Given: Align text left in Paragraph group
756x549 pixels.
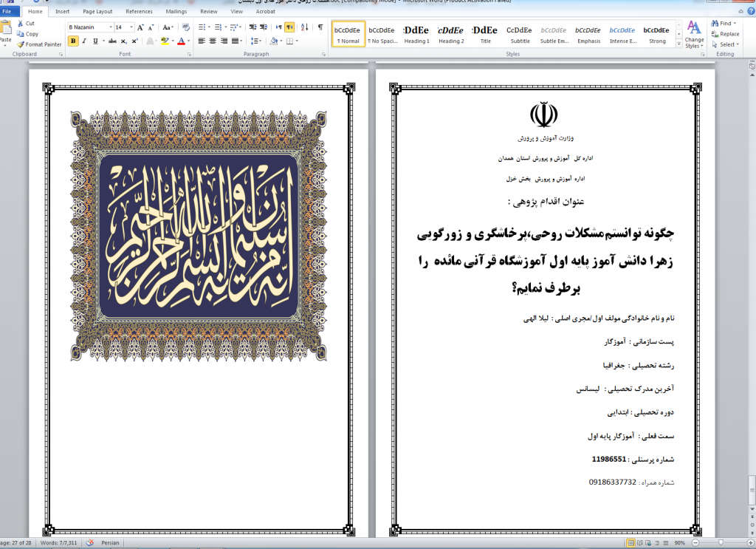Looking at the screenshot, I should (202, 41).
